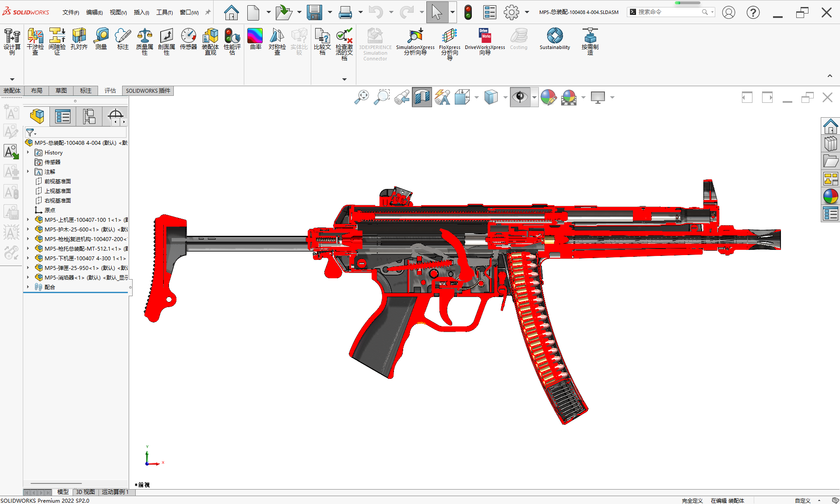Viewport: 840px width, 504px height.
Task: Launch FloXpress analysis wizard
Action: [x=450, y=44]
